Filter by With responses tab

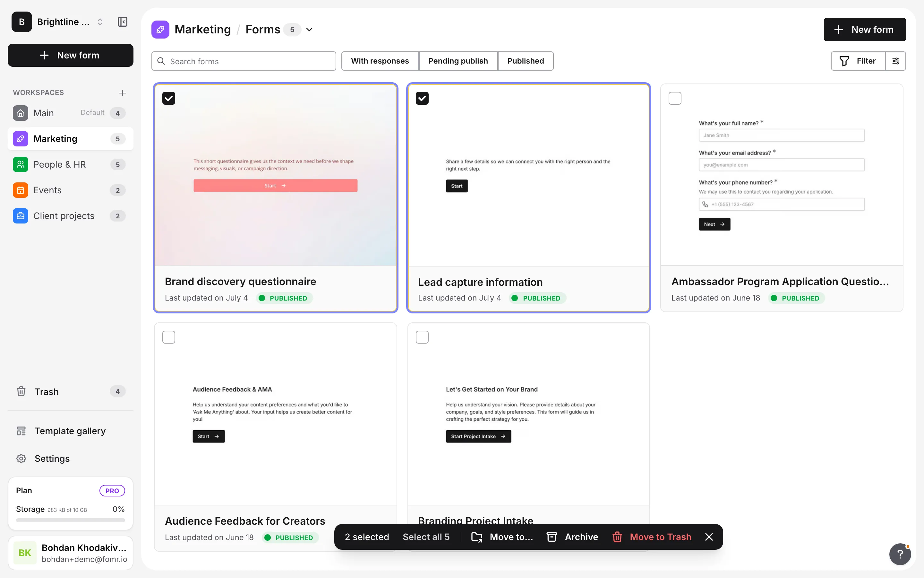point(380,61)
